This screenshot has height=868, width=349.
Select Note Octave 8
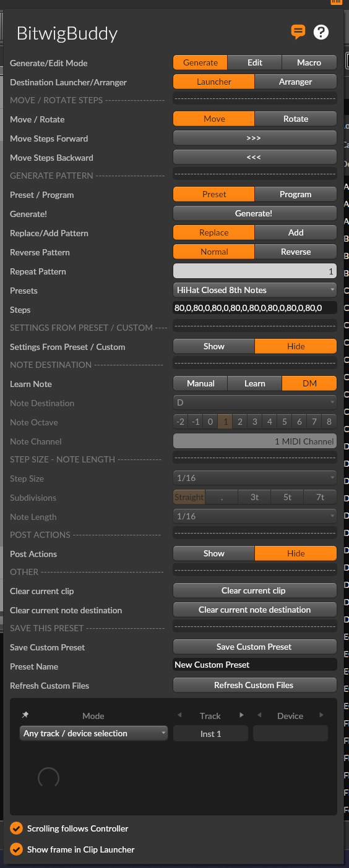pos(329,422)
